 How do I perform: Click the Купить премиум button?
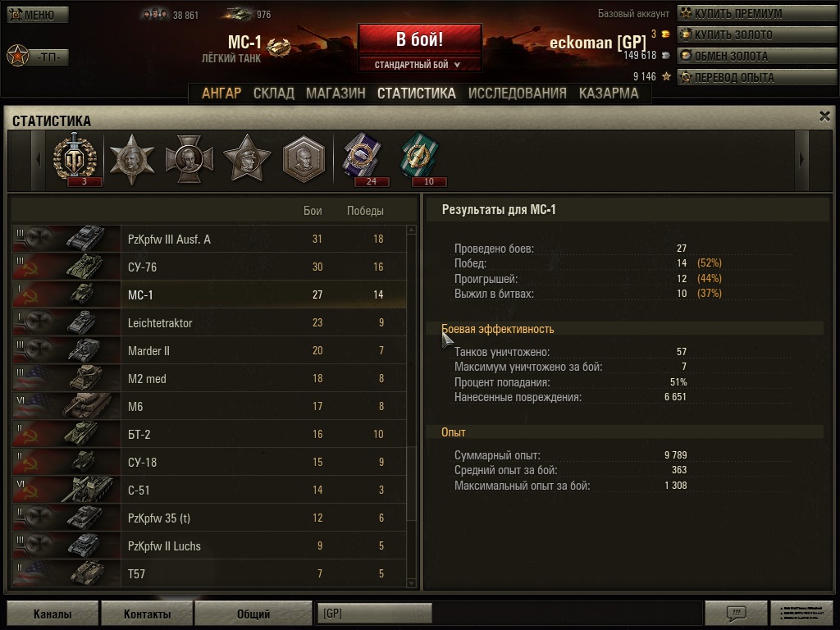pos(757,13)
